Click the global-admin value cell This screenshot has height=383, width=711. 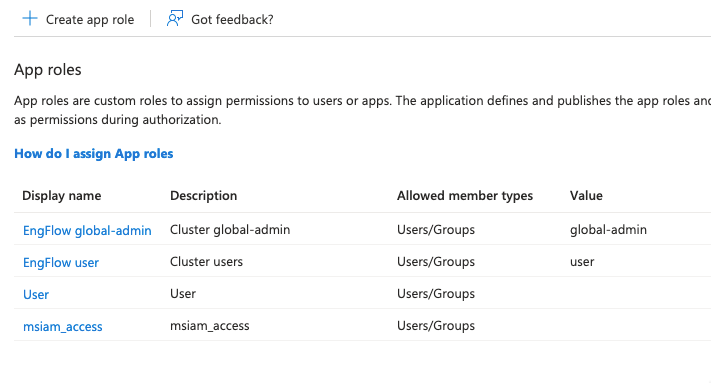(x=608, y=230)
